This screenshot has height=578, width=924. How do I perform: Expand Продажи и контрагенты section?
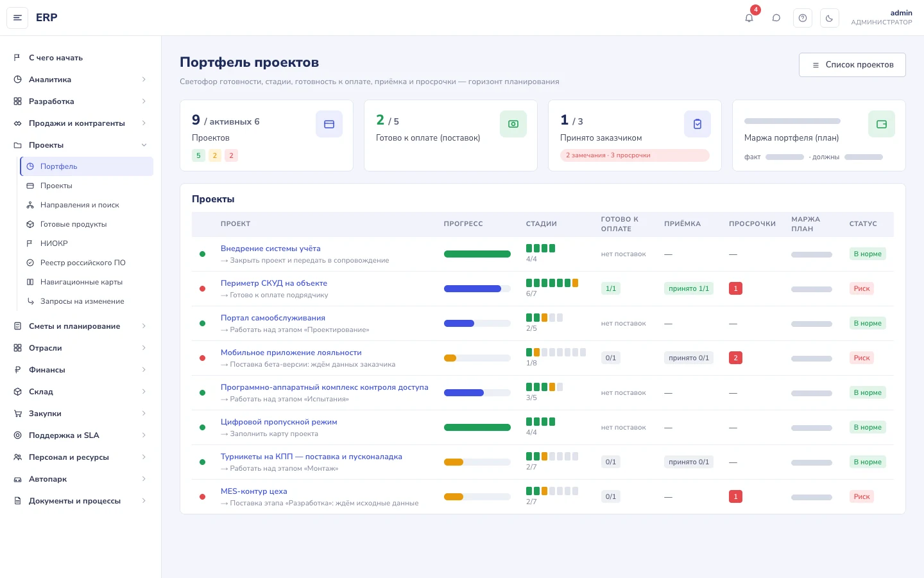pyautogui.click(x=80, y=123)
